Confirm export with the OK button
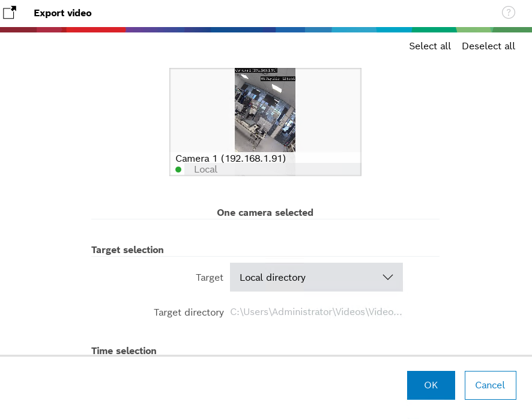Viewport: 532px width, 419px height. pyautogui.click(x=431, y=385)
